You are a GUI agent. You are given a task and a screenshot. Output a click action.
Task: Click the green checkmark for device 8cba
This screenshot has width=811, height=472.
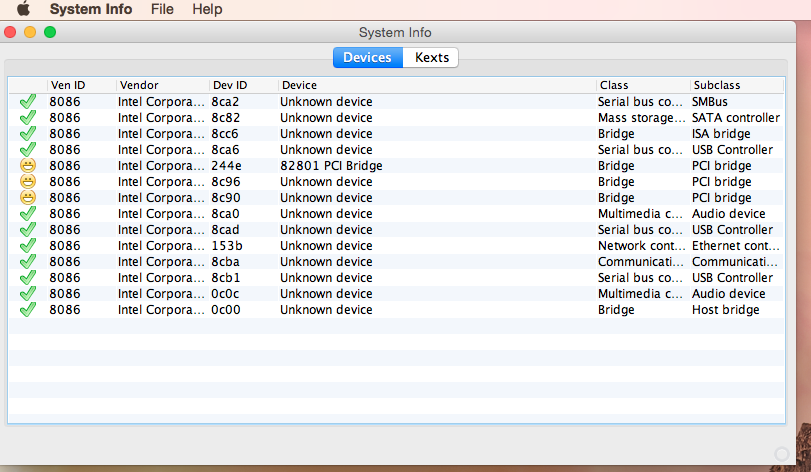pyautogui.click(x=28, y=262)
